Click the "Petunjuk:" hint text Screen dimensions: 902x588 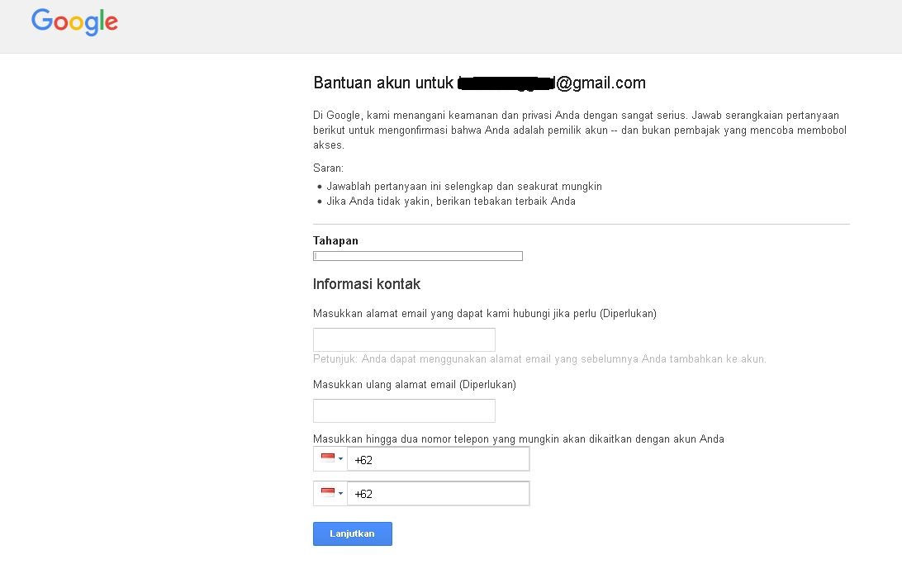click(x=539, y=359)
